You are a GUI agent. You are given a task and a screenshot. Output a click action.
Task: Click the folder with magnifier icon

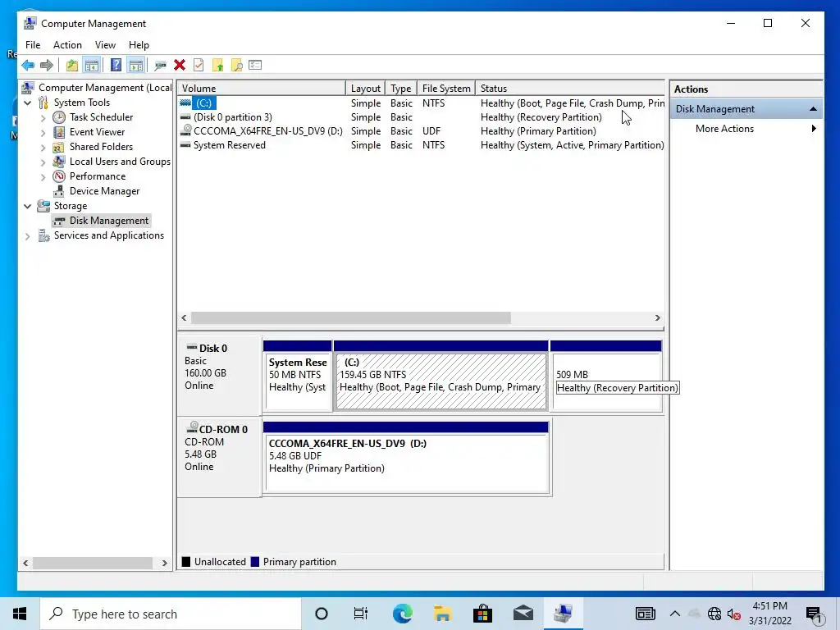coord(236,66)
